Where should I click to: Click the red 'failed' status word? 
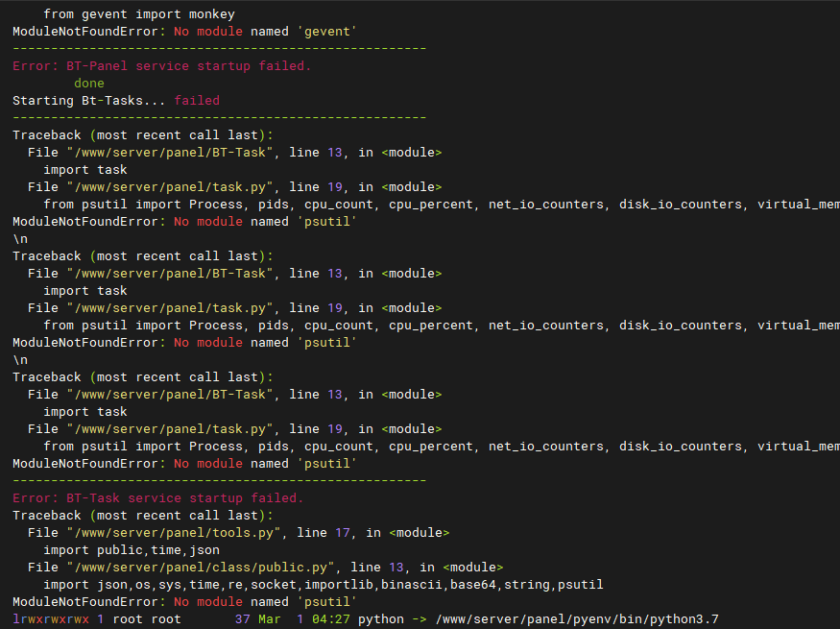[x=197, y=101]
